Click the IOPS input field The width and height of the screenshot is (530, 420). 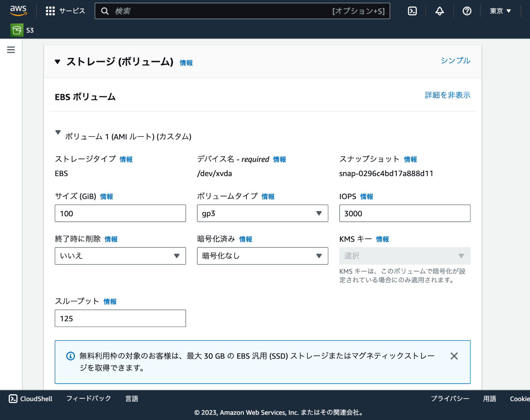click(405, 213)
